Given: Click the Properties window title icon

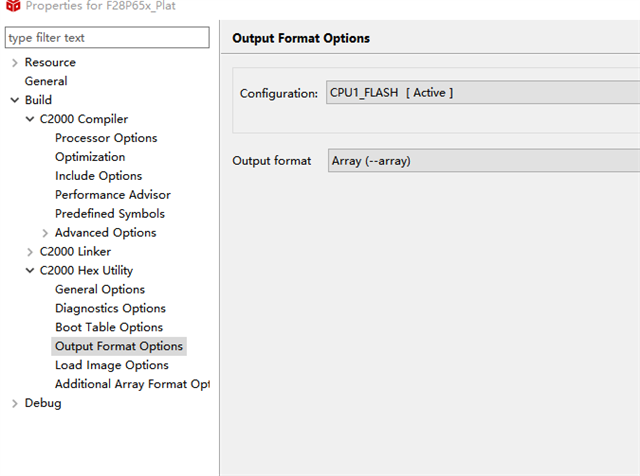Looking at the screenshot, I should coord(12,6).
